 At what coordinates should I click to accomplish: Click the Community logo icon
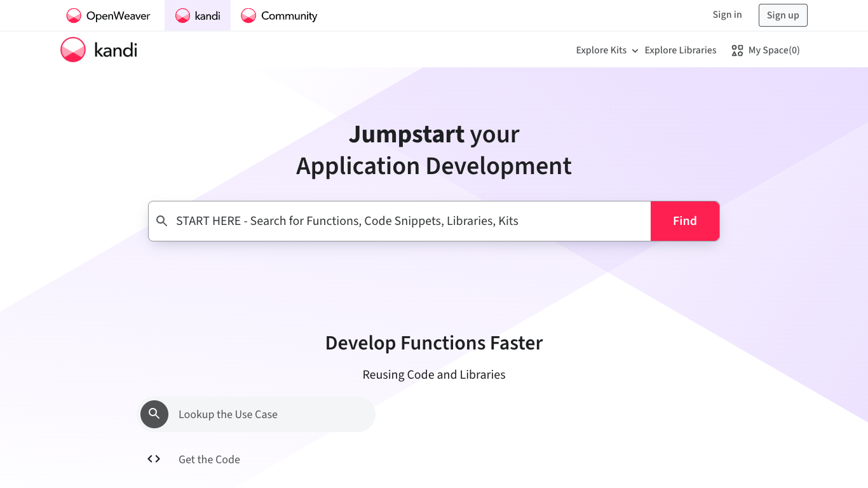tap(248, 16)
